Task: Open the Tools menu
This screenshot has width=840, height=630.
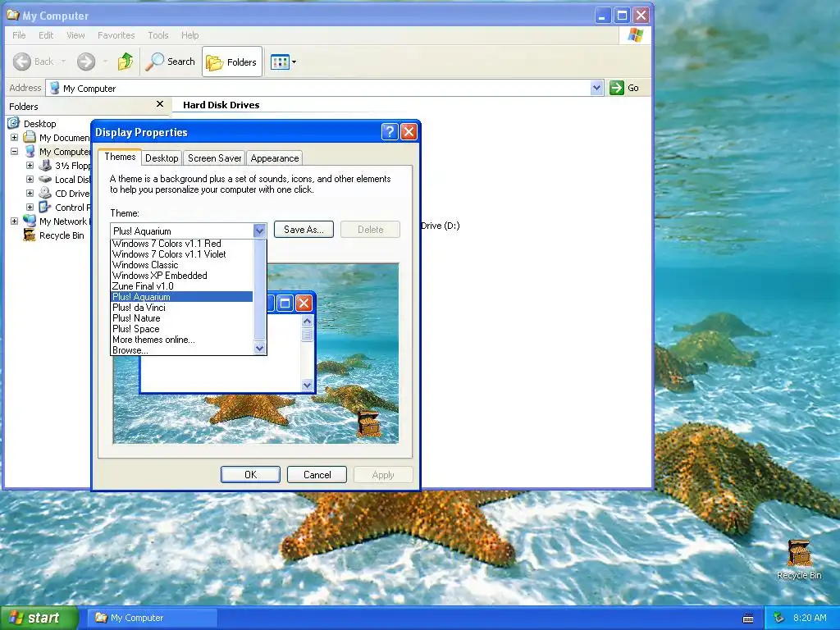Action: (x=158, y=35)
